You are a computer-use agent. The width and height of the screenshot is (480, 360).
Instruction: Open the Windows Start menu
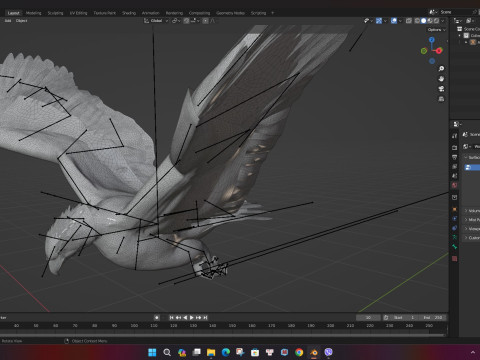pos(152,352)
